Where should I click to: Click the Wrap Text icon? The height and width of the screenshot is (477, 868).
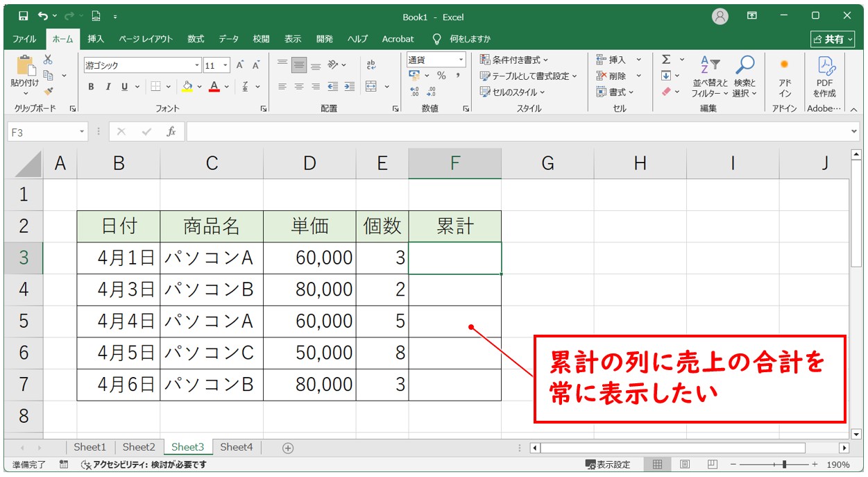pos(371,65)
